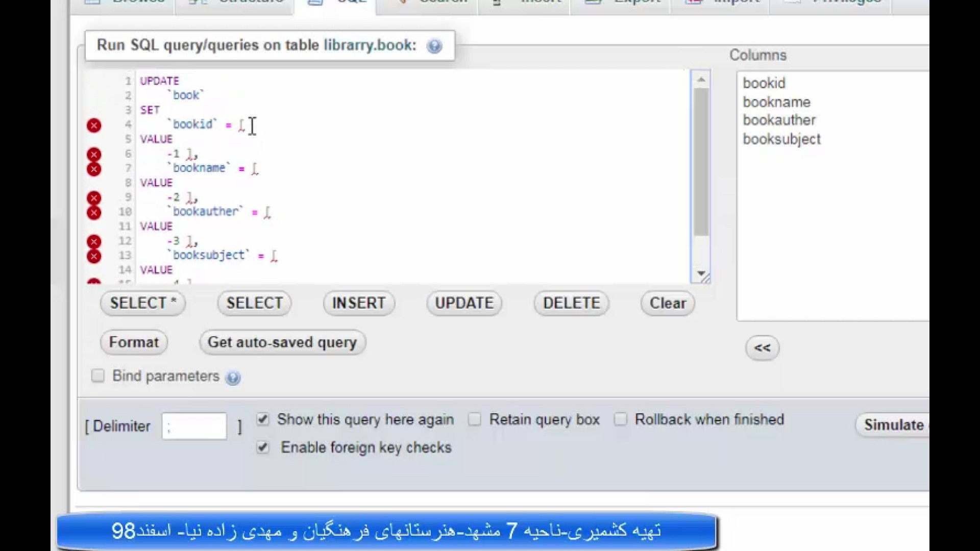Check the Retain query box option

(x=475, y=419)
